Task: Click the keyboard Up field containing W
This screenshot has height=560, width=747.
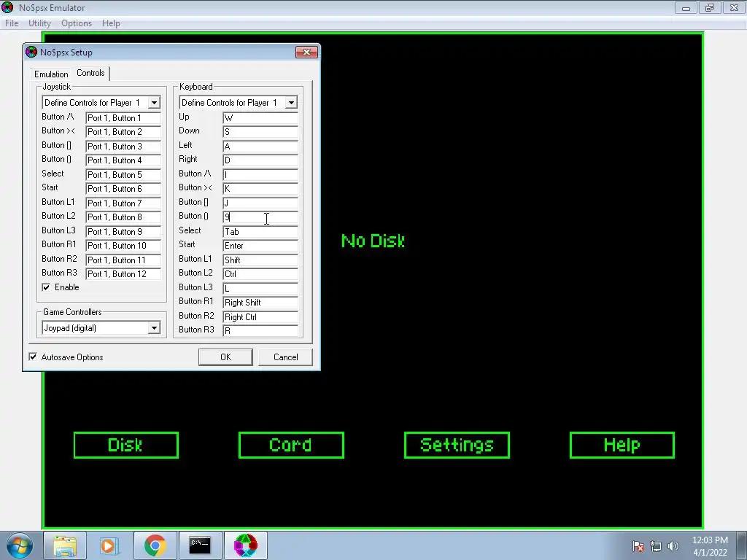Action: 260,118
